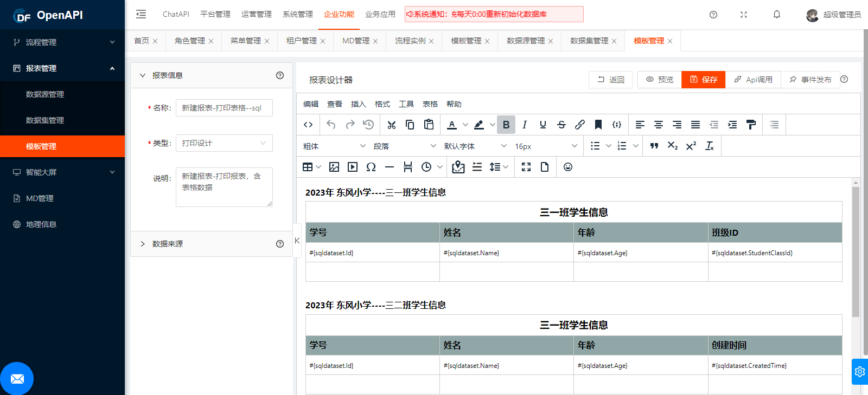The width and height of the screenshot is (868, 395).
Task: Redo the last edit
Action: 350,125
